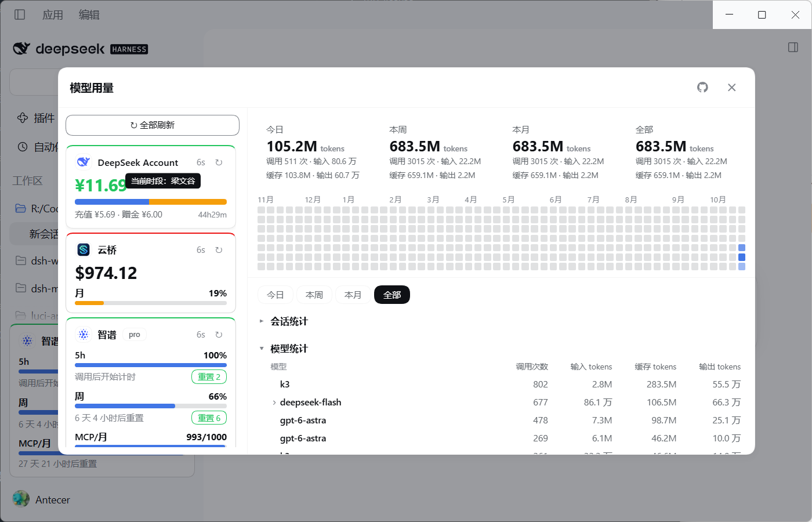Click the 输出 tokens column header
812x522 pixels.
pos(720,367)
